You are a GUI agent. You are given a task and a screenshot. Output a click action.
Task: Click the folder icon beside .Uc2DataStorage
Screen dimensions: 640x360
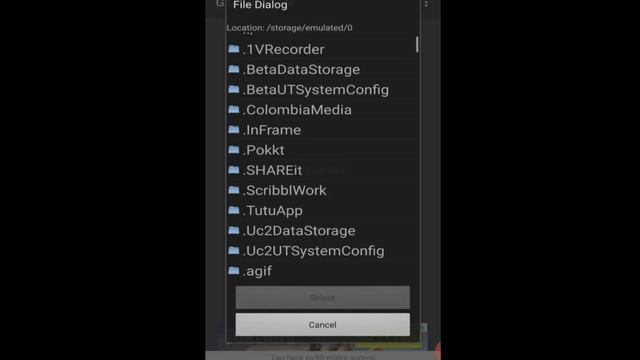(x=234, y=230)
